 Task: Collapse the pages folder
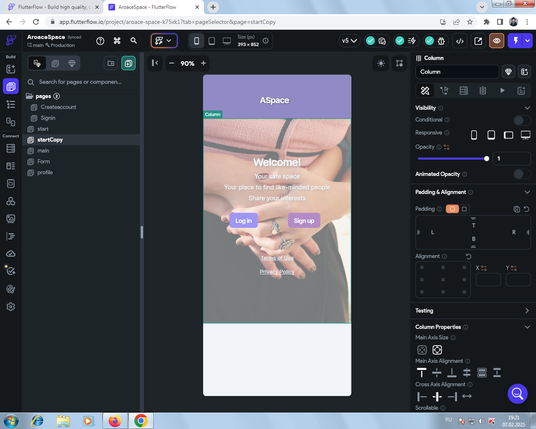coord(30,96)
